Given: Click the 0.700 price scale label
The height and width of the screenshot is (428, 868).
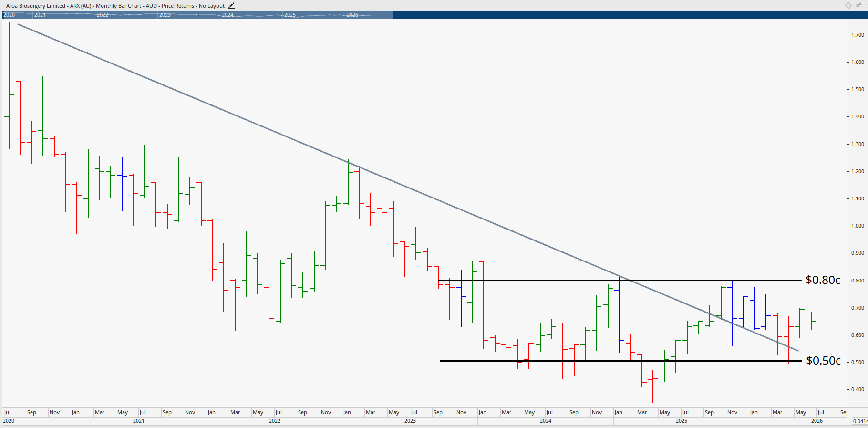Looking at the screenshot, I should point(858,308).
